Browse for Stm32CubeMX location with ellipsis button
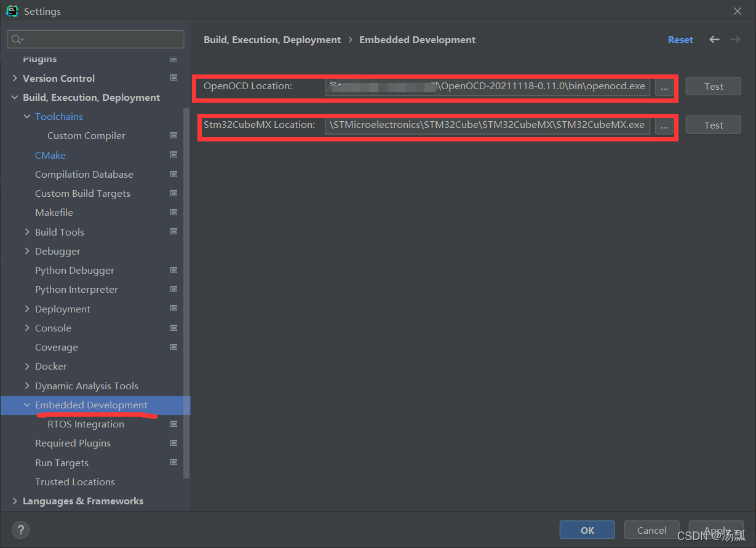 point(664,125)
